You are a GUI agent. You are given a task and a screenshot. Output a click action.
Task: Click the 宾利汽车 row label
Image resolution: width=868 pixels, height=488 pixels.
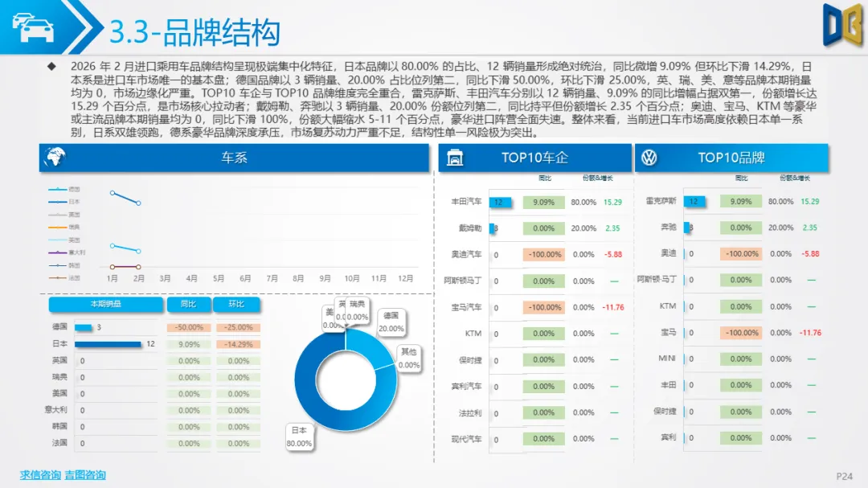point(466,386)
